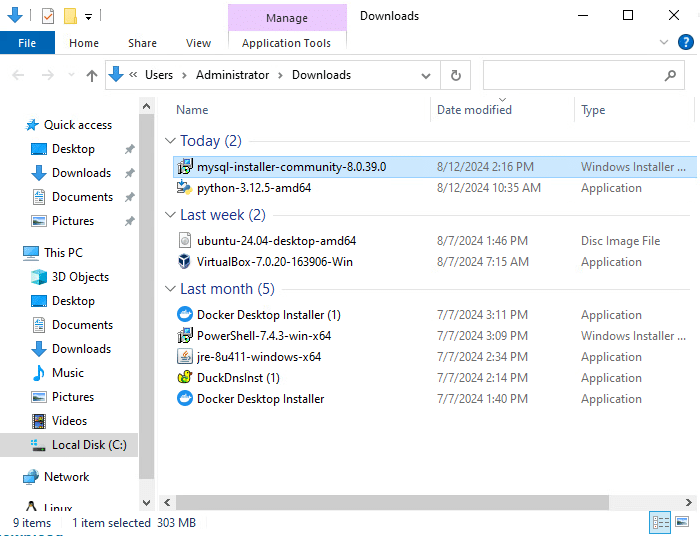Click the double chevron in address bar

pos(133,75)
